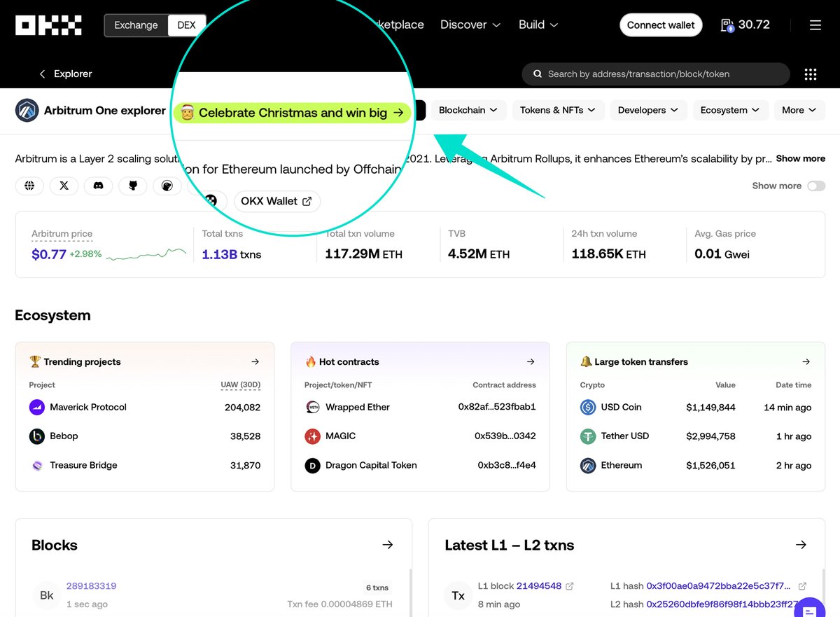Click the Connect wallet button
The width and height of the screenshot is (840, 617).
pos(660,25)
